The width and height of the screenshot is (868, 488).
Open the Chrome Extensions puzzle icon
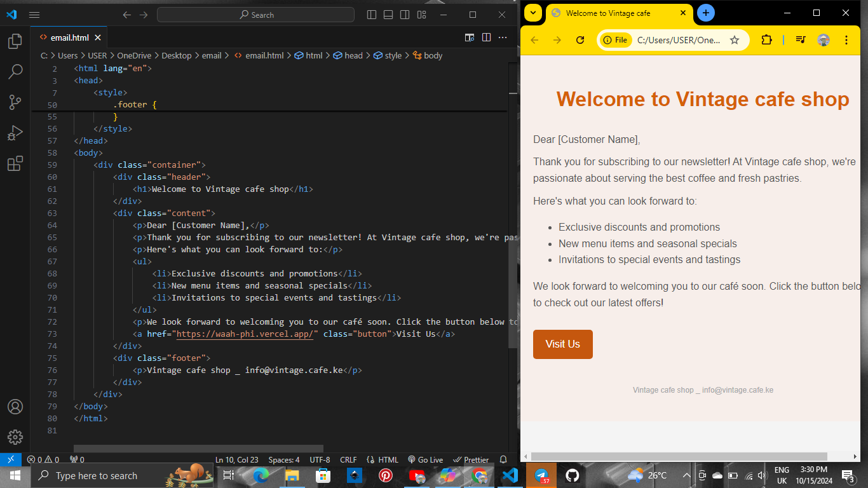(x=766, y=40)
